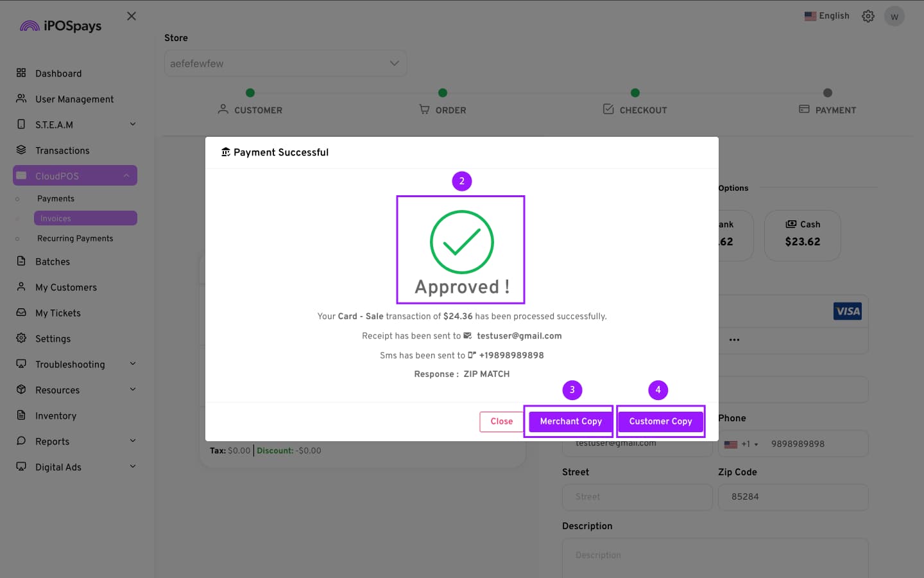924x578 pixels.
Task: Close the sidebar with the X icon
Action: point(132,16)
